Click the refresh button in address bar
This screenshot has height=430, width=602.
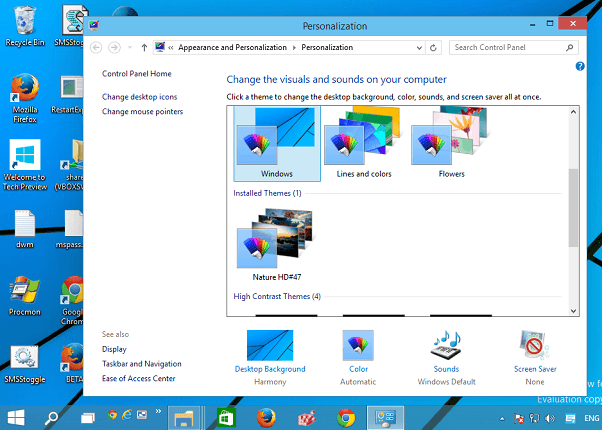(433, 48)
